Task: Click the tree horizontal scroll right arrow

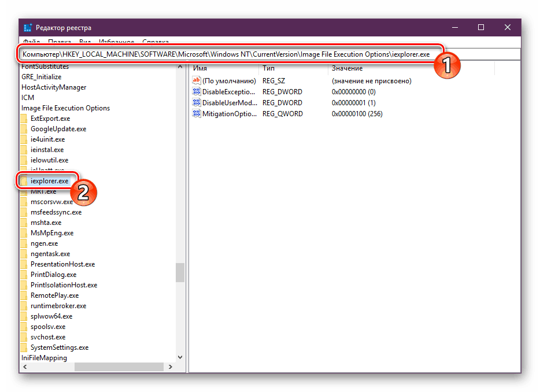Action: point(170,367)
